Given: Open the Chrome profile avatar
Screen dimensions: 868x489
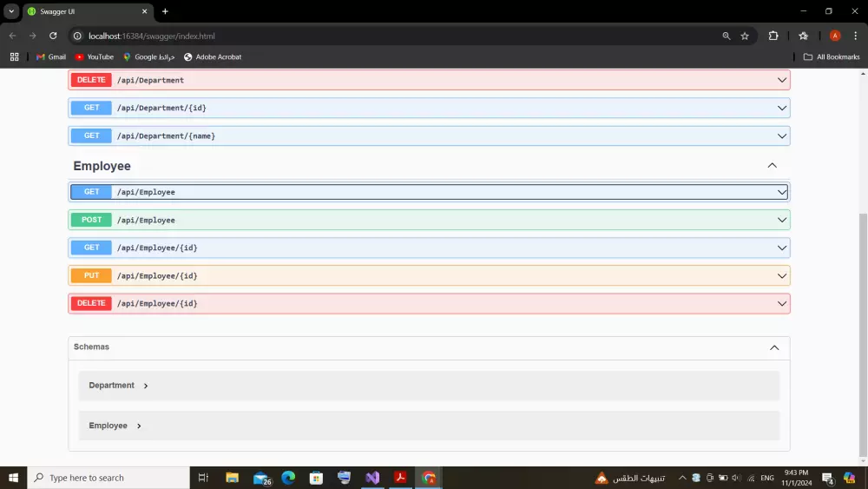Looking at the screenshot, I should click(835, 36).
